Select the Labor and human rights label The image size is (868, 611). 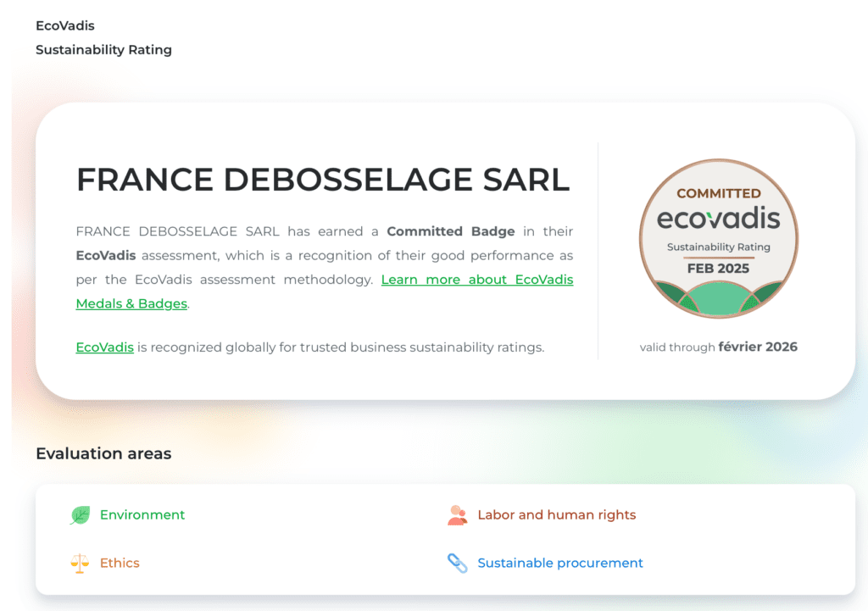pos(556,515)
